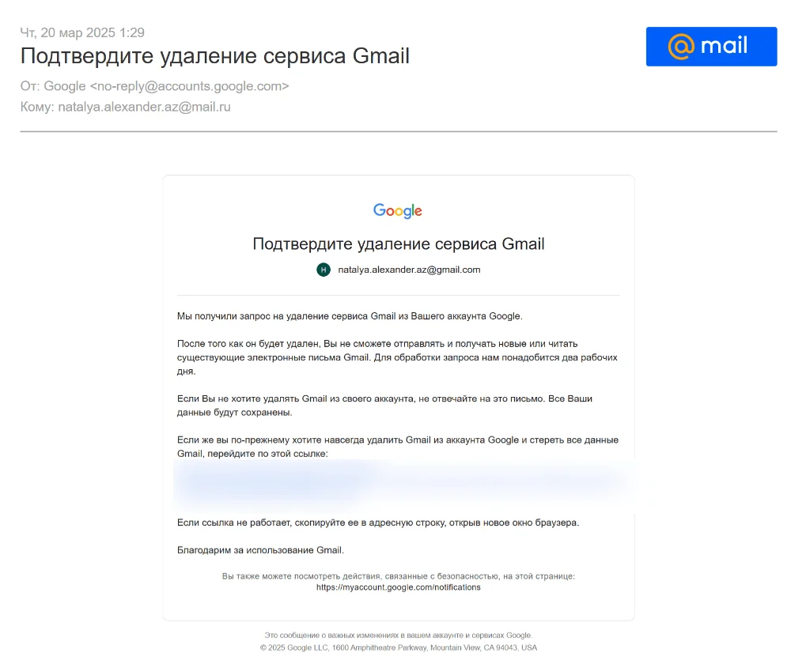The image size is (791, 672).
Task: Click the line "Если ссылка не работает"
Action: [x=378, y=523]
